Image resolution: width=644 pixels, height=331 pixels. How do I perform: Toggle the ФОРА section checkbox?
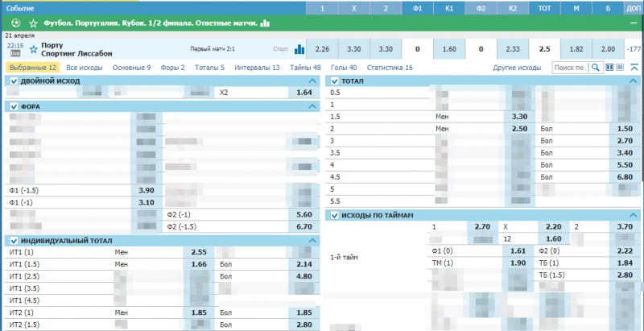tap(14, 106)
